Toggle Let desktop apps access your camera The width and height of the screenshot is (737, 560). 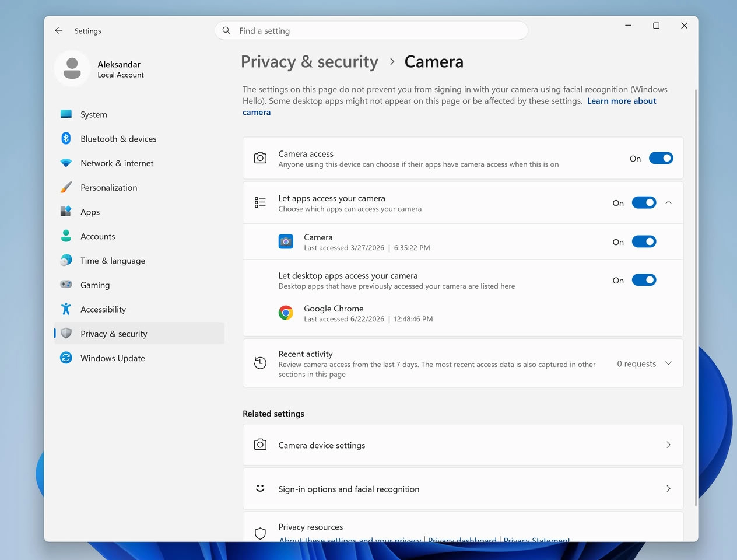click(644, 280)
